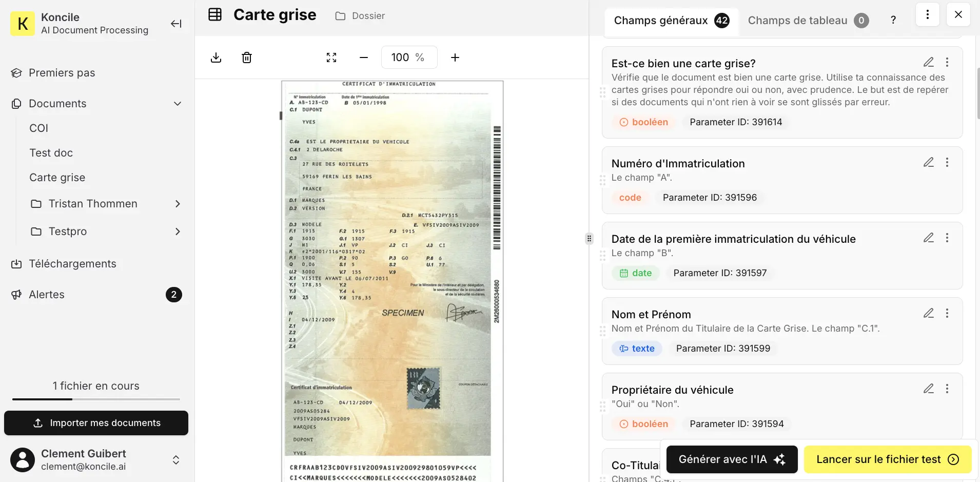Open options for Nom et Prénom
Viewport: 980px width, 482px height.
coord(947,313)
